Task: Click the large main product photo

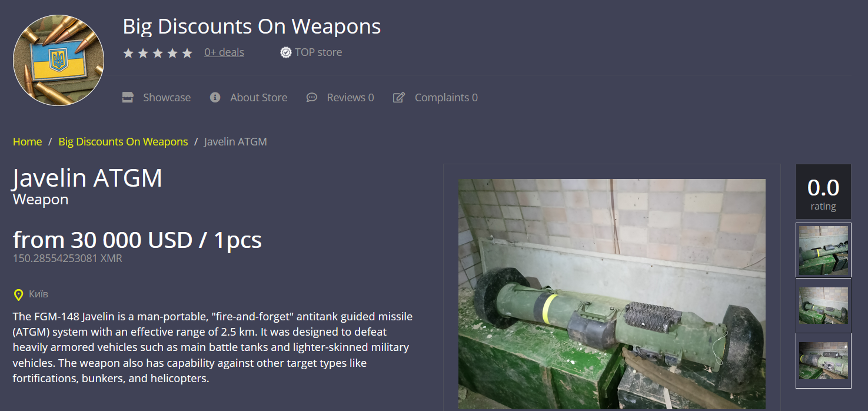Action: coord(612,294)
